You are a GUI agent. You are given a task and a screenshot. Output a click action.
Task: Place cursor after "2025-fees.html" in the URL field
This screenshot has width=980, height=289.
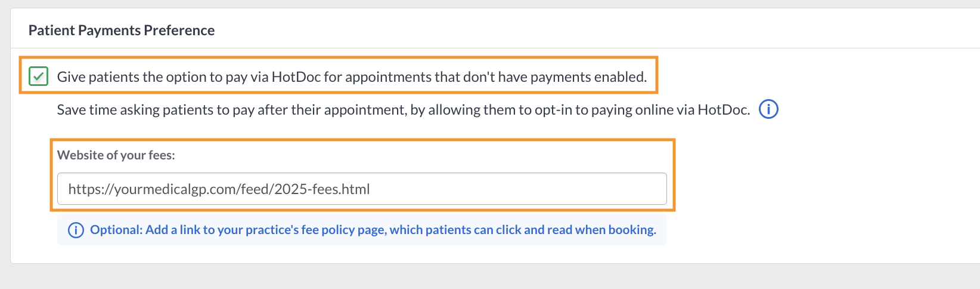pos(371,189)
